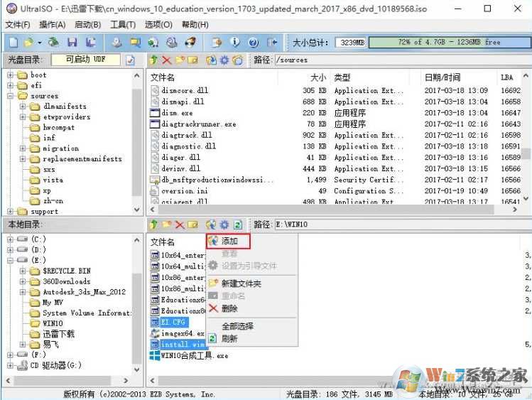The width and height of the screenshot is (532, 400).
Task: Go up one level in 光盘目录 pane toolbar
Action: [153, 60]
